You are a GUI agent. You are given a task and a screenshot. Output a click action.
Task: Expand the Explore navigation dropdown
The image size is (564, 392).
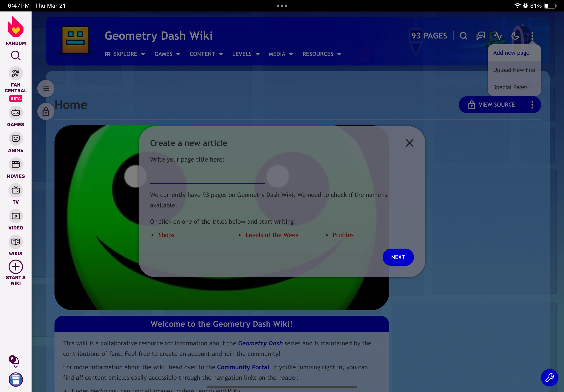tap(125, 54)
